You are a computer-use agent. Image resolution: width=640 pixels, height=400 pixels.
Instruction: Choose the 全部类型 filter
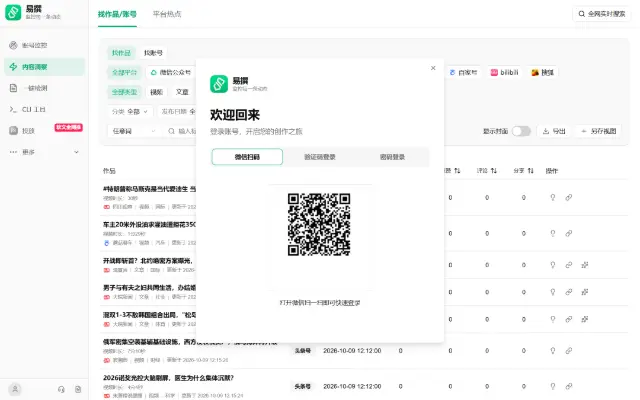tap(124, 92)
